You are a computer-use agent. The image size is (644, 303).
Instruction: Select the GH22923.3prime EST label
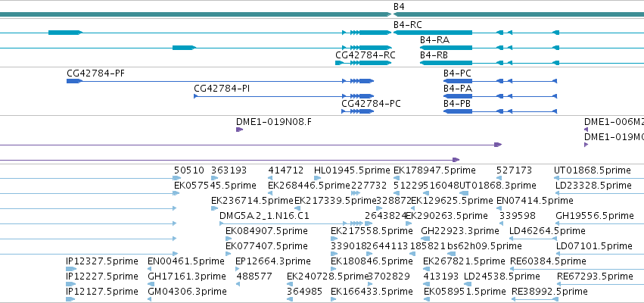[460, 231]
